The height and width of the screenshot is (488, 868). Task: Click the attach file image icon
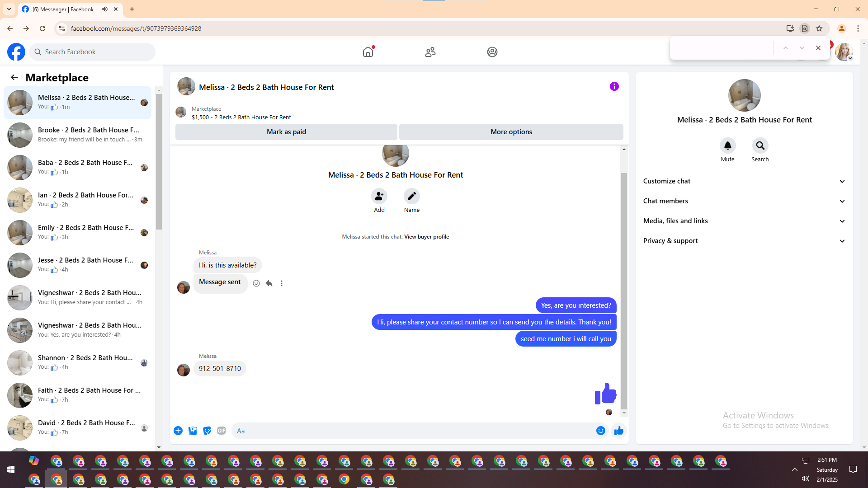[193, 431]
